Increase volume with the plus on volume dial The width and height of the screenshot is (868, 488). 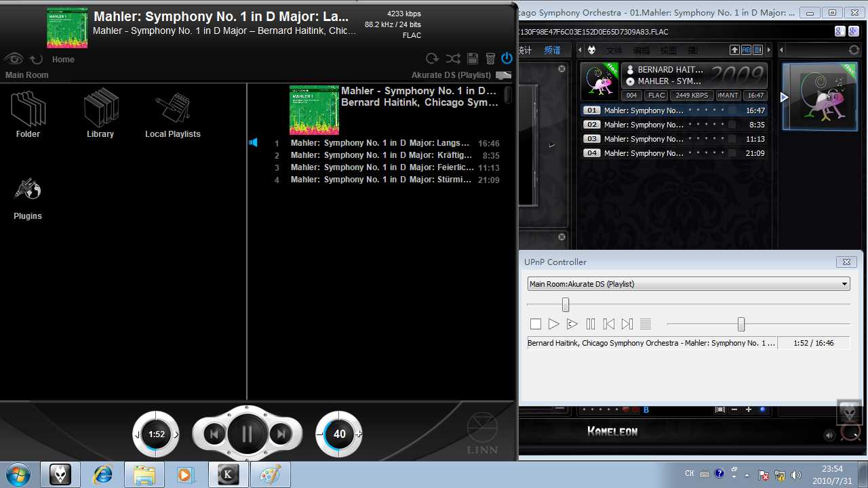[359, 434]
